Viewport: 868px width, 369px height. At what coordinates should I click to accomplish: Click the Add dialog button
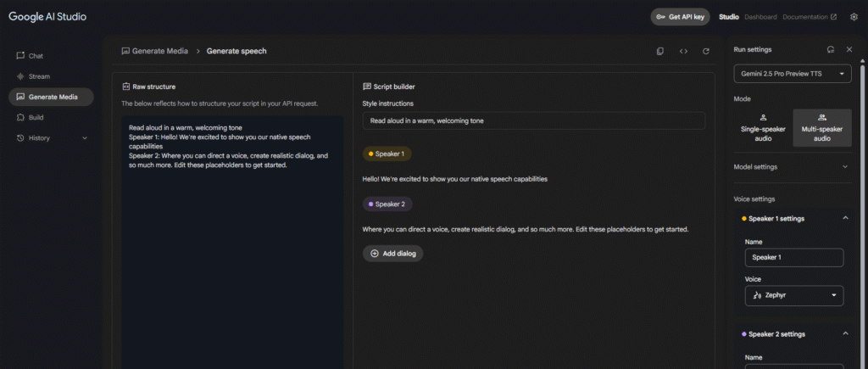(x=393, y=253)
